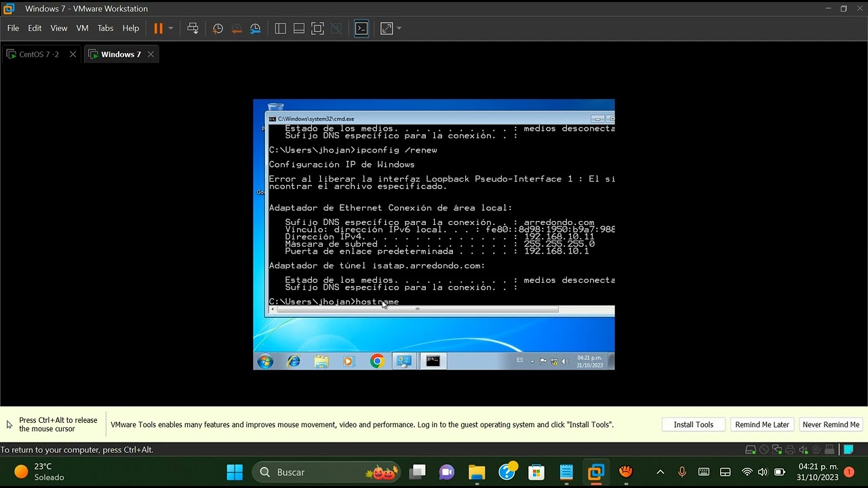Open the host Windows Start button
The image size is (868, 488).
tap(235, 472)
